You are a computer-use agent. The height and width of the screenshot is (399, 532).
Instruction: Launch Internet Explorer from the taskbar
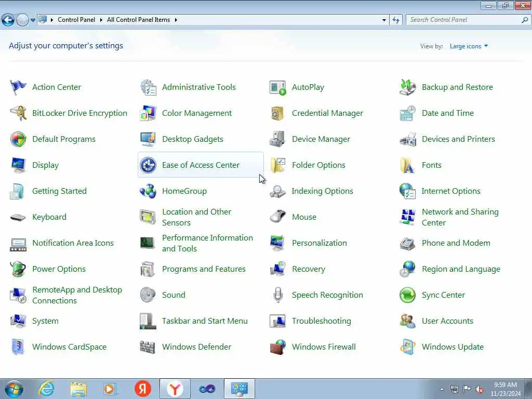(46, 389)
